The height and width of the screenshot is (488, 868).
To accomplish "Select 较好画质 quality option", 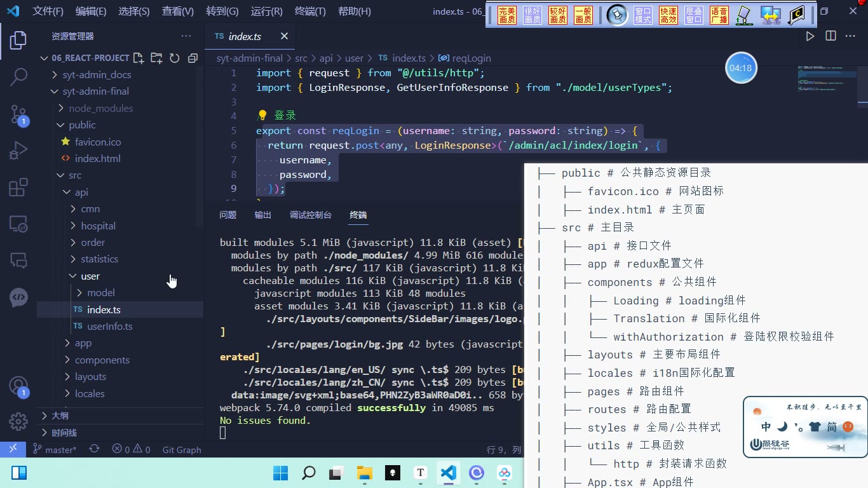I will 558,15.
